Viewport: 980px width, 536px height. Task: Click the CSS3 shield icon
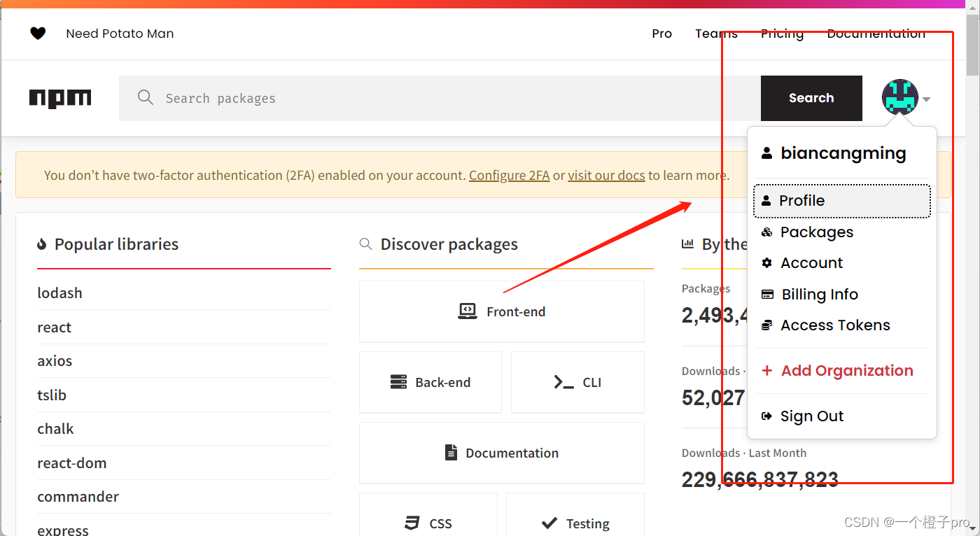tap(412, 523)
